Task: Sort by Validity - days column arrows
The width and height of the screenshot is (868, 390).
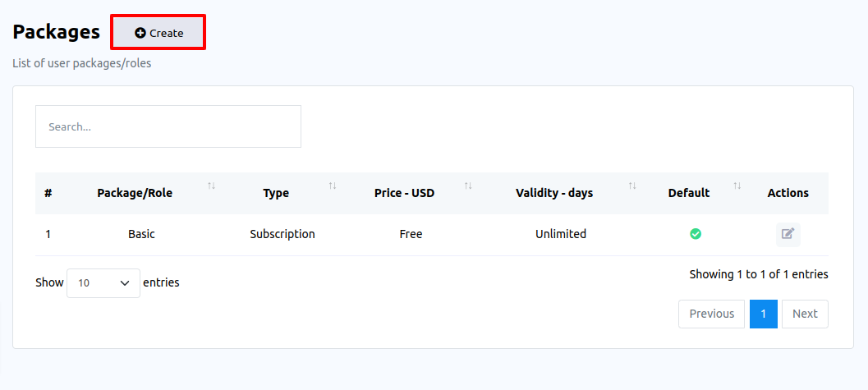Action: click(632, 186)
